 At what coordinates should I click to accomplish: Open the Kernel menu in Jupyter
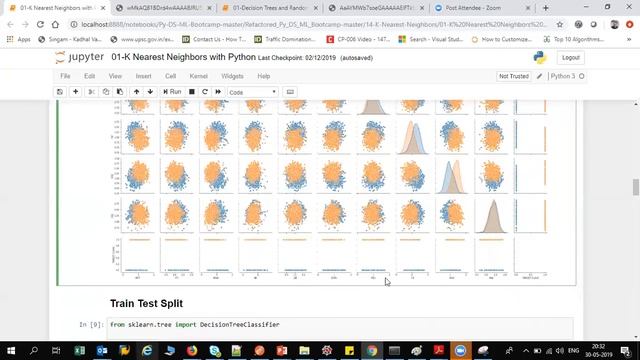pos(198,76)
